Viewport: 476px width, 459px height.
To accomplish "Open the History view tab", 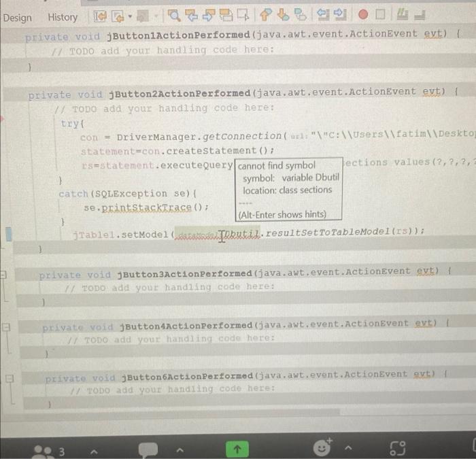I will tap(63, 17).
